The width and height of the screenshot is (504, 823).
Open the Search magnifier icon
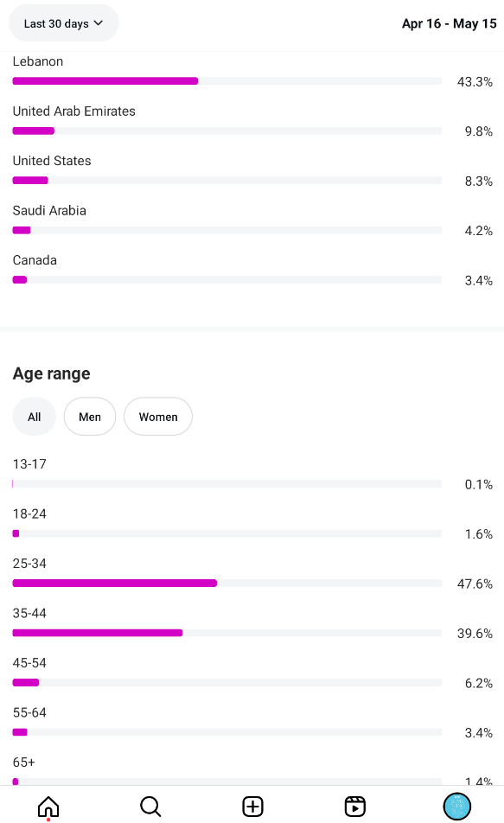[x=150, y=807]
